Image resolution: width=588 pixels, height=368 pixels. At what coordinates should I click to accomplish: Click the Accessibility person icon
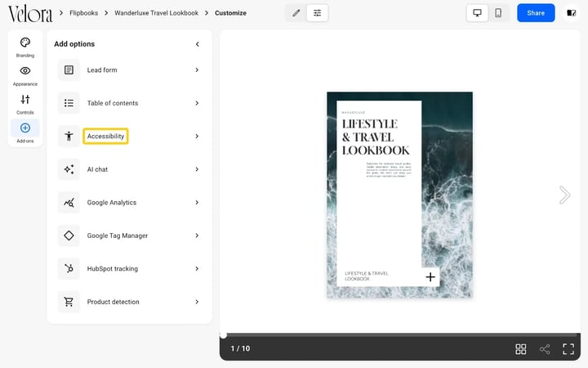pos(69,136)
